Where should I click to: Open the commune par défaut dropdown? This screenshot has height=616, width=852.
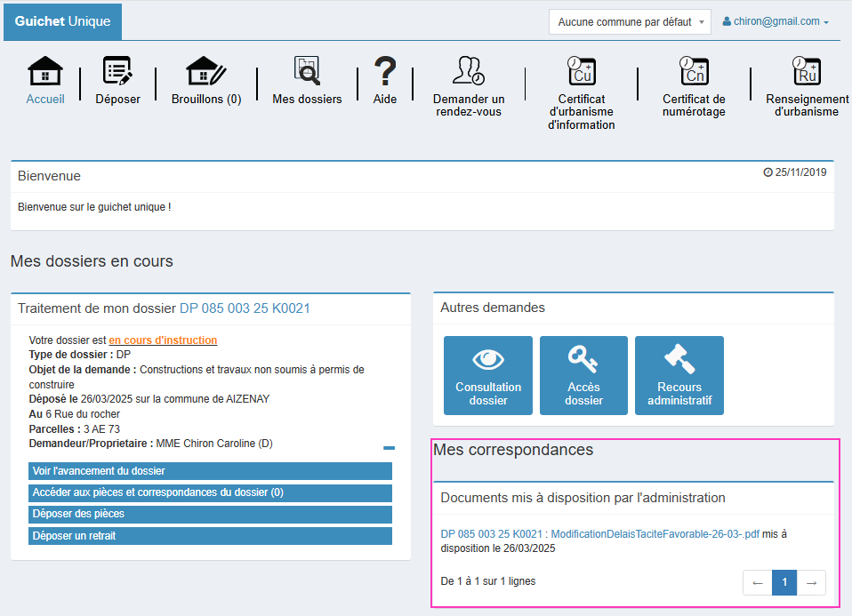[x=630, y=22]
